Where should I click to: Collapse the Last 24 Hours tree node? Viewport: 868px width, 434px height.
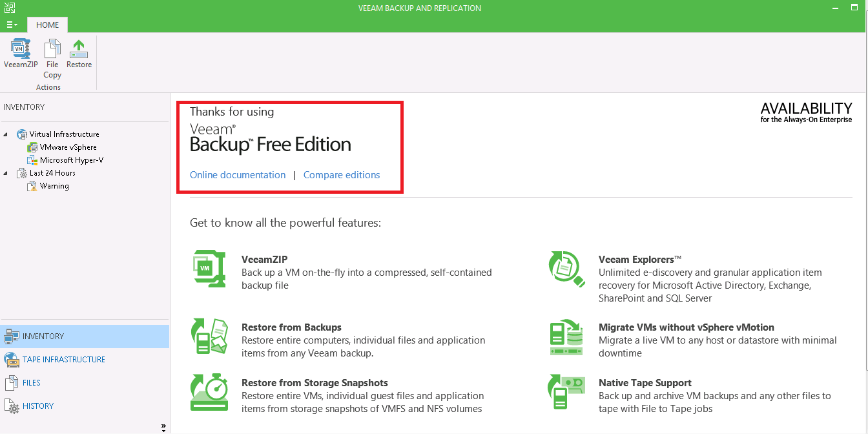point(6,173)
